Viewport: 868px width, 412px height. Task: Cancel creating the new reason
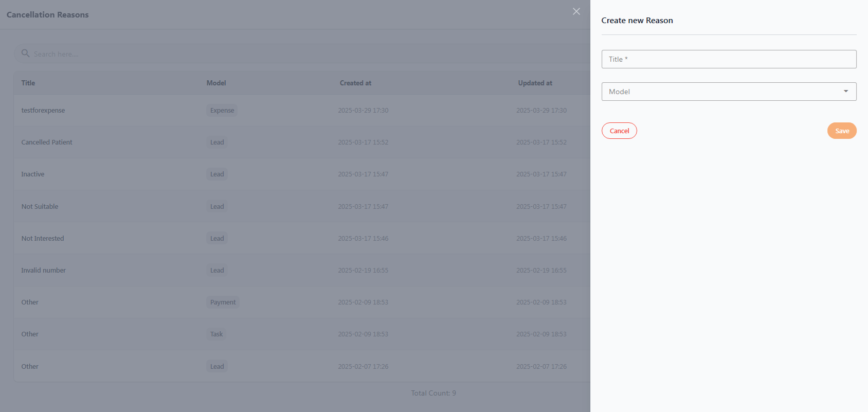(x=619, y=131)
